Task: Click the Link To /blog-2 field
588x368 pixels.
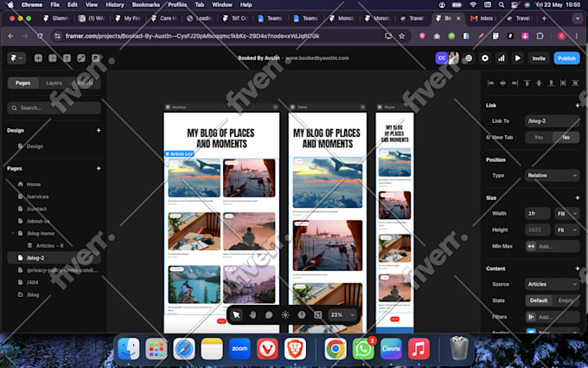Action: tap(552, 121)
